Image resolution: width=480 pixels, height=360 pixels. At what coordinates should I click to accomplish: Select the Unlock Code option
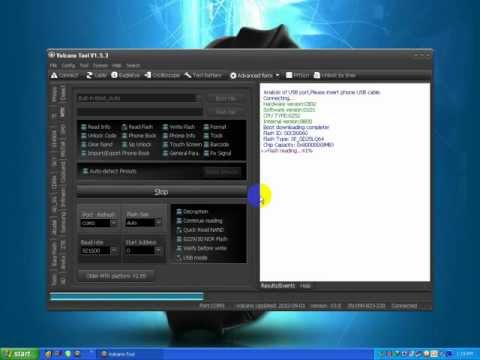99,136
